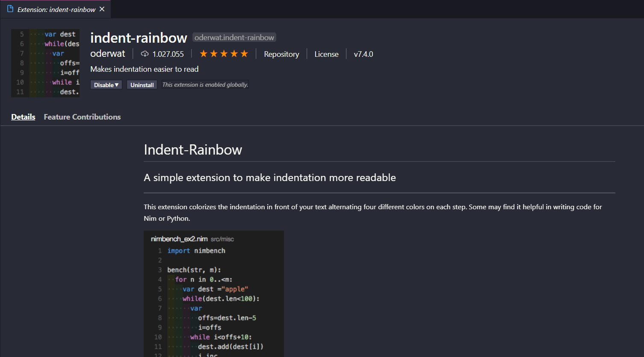Click the indent-rainbow extension title
The width and height of the screenshot is (644, 357).
pos(139,38)
